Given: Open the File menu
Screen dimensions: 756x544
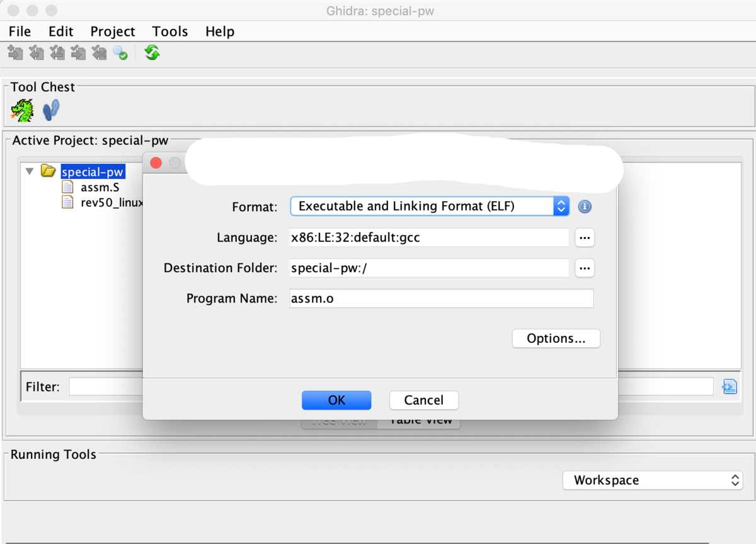Looking at the screenshot, I should pos(20,32).
